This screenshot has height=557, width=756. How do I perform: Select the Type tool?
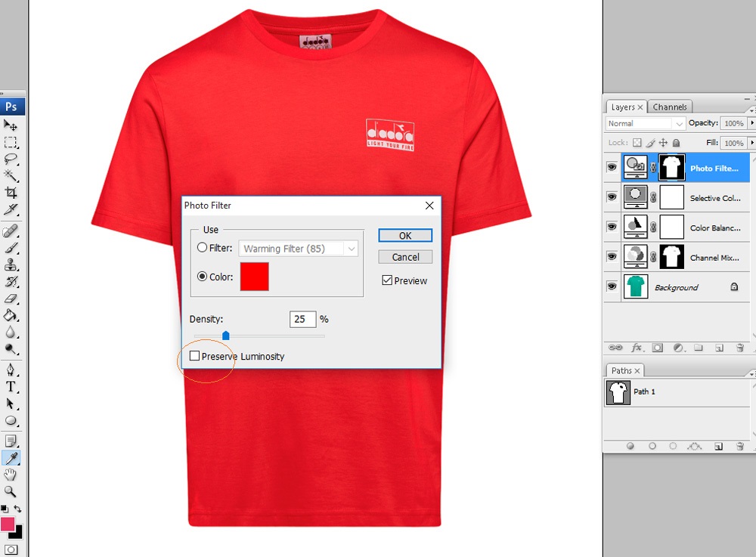pos(10,387)
